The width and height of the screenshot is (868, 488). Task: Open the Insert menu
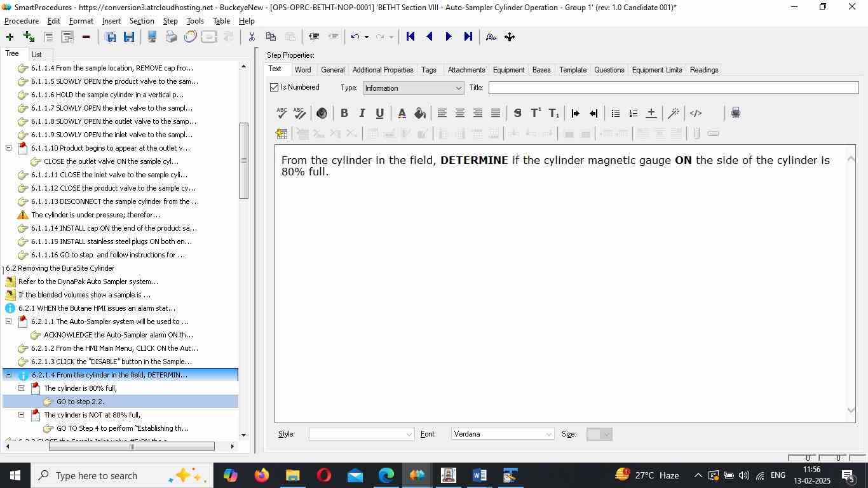click(111, 21)
